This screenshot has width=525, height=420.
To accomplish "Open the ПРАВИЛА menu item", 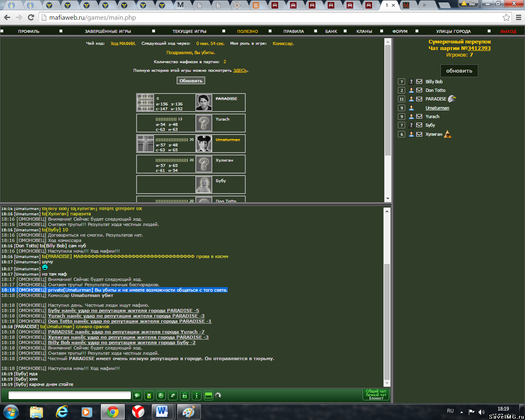I will coord(293,31).
